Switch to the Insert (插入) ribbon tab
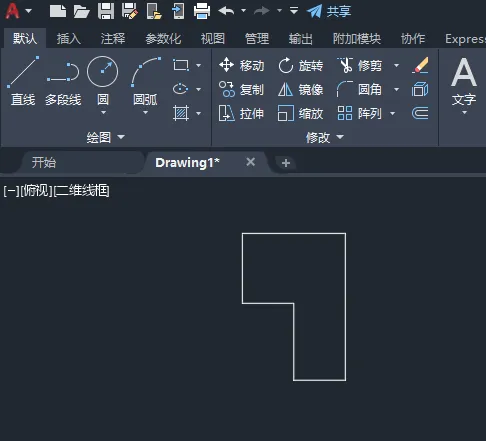Screen dimensions: 486x441 click(68, 39)
